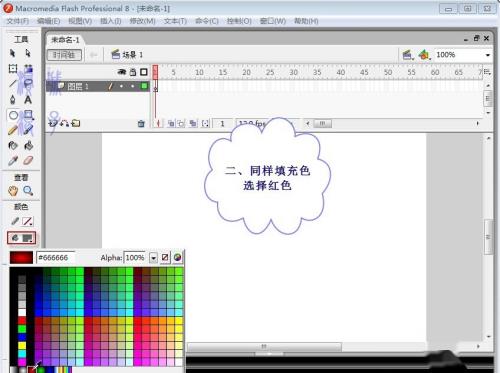Open the 窗口(W) menu

273,21
